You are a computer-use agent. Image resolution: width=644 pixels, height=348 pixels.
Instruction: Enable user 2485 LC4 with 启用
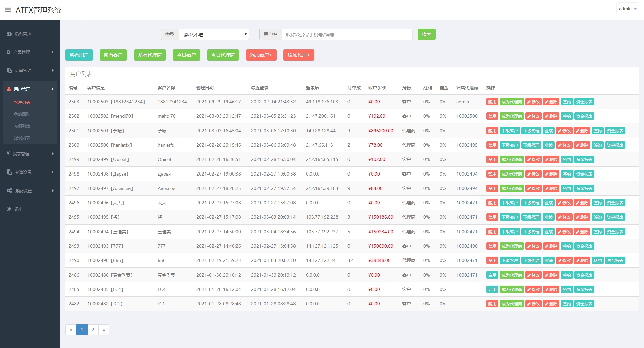492,290
